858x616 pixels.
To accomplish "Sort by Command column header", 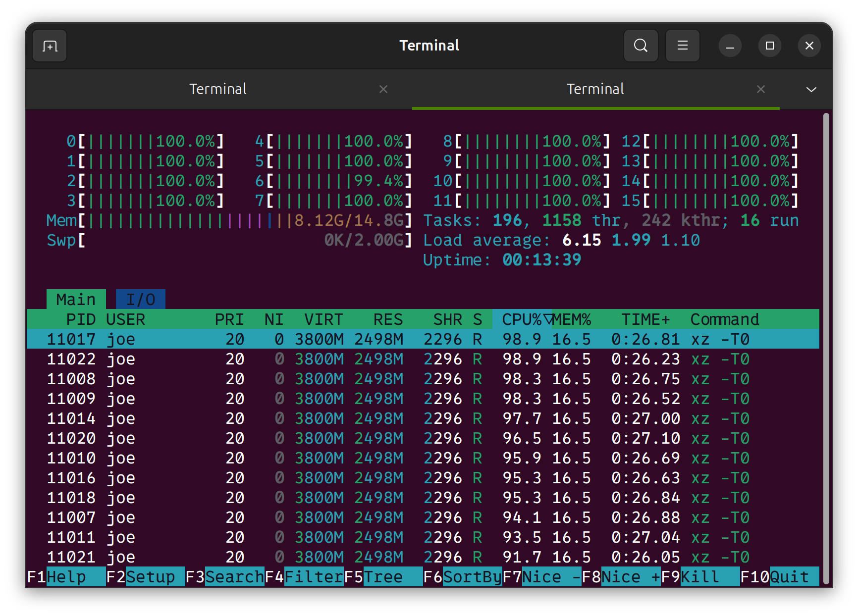I will point(725,319).
